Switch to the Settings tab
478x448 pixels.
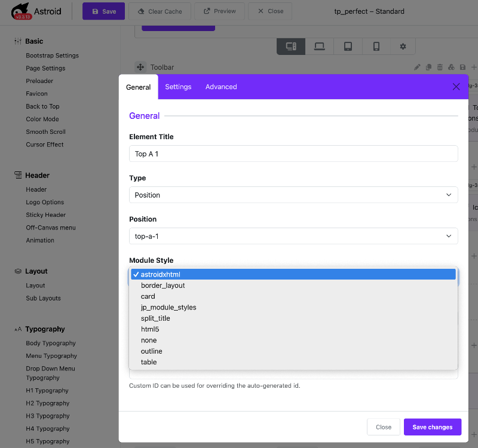pyautogui.click(x=178, y=87)
